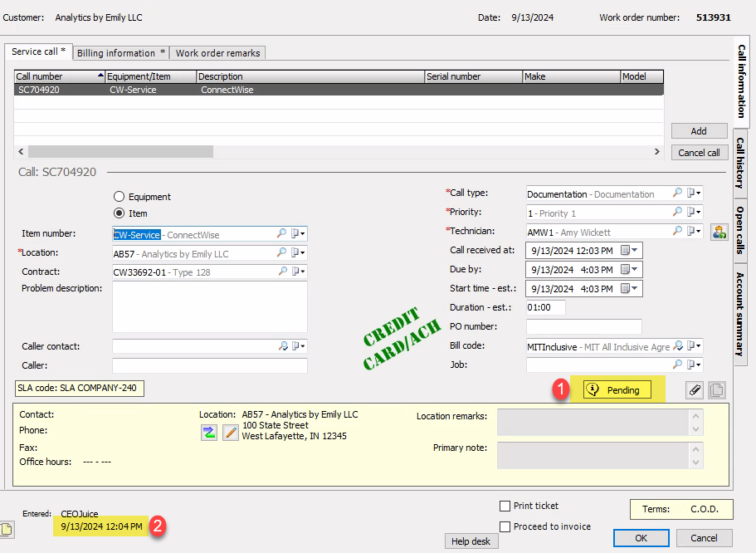
Task: Click the paperclip attachments icon
Action: pyautogui.click(x=695, y=390)
